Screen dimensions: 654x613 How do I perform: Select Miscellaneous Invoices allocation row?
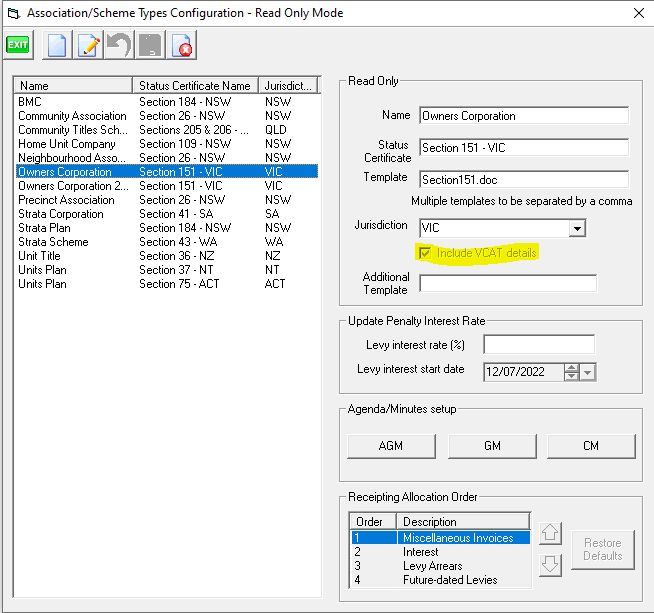coord(440,538)
